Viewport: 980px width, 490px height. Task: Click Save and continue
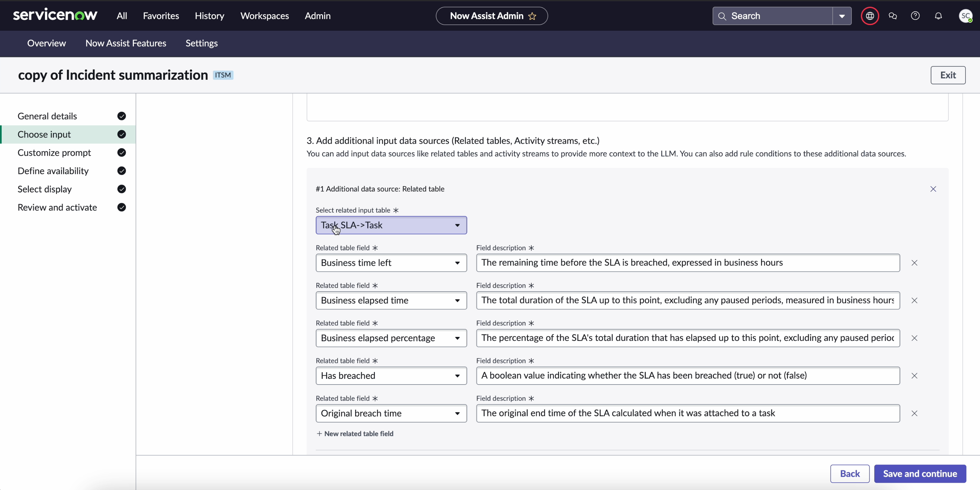tap(920, 474)
